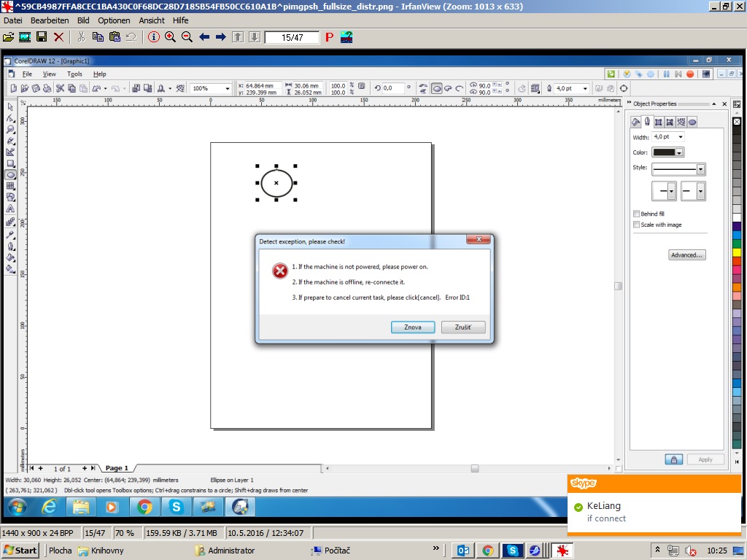Go to next image with right arrow
Viewport: 747px width, 560px height.
point(221,37)
